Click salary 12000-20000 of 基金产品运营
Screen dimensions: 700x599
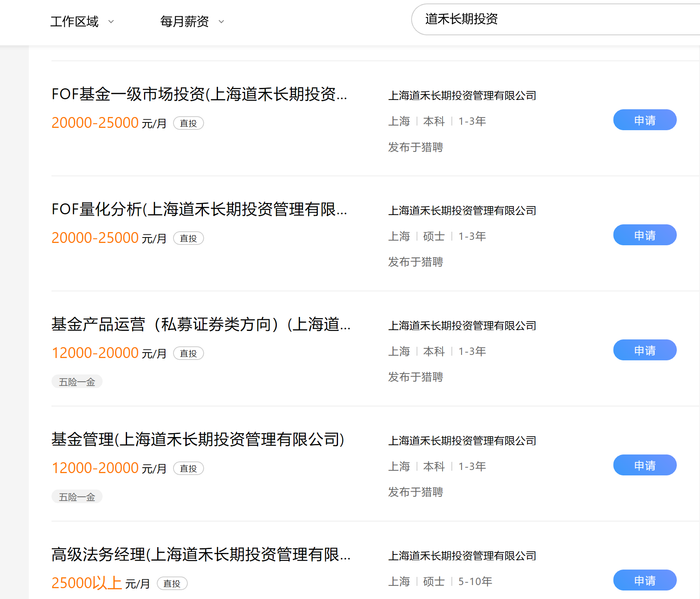(x=95, y=353)
